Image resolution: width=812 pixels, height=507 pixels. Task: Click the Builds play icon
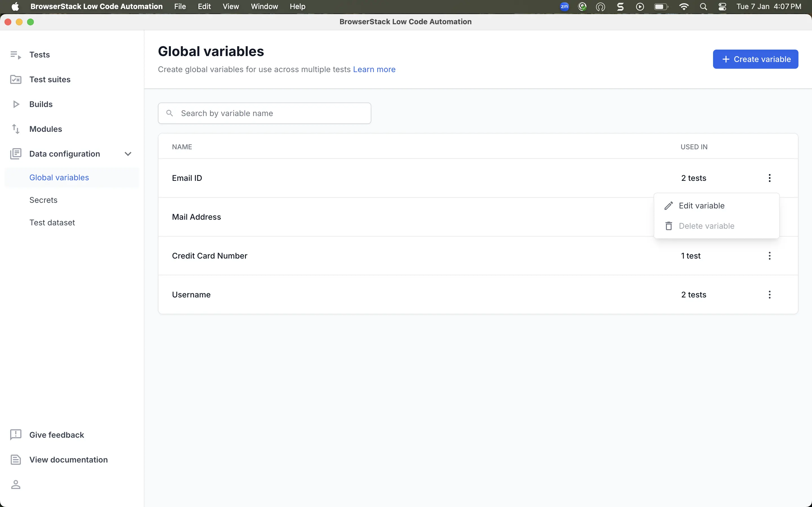(x=16, y=104)
